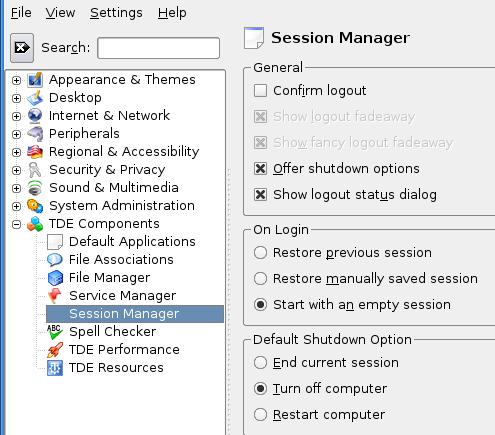
Task: Open the View menu
Action: tap(60, 13)
